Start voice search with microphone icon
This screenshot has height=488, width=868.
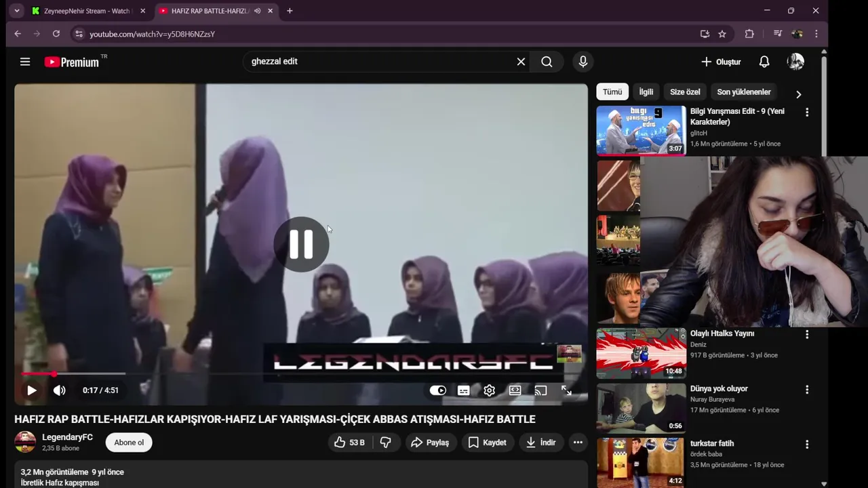583,62
